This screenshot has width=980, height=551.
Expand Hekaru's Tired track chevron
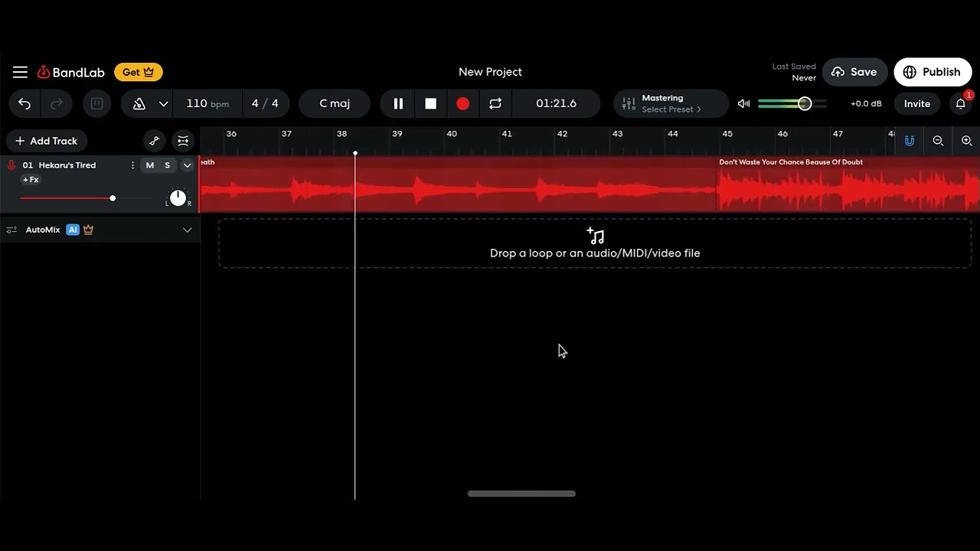point(187,165)
